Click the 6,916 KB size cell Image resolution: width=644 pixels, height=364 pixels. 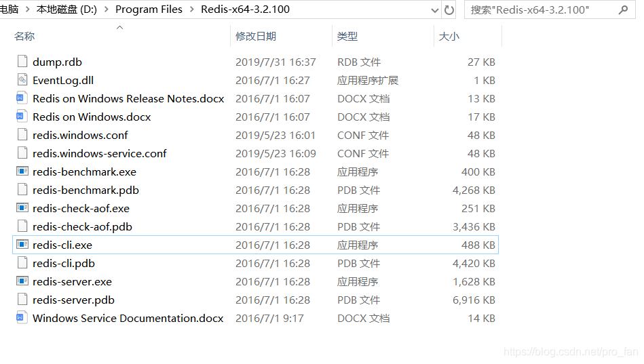coord(474,300)
